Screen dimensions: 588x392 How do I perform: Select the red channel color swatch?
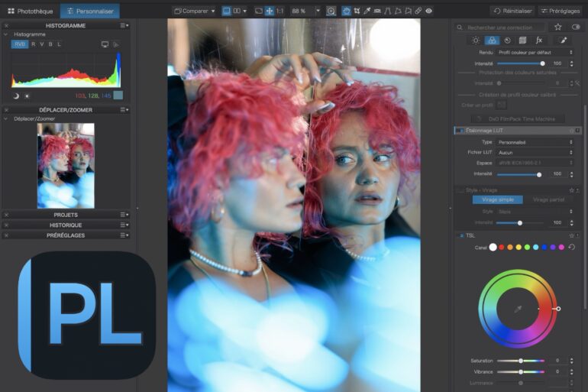point(502,248)
